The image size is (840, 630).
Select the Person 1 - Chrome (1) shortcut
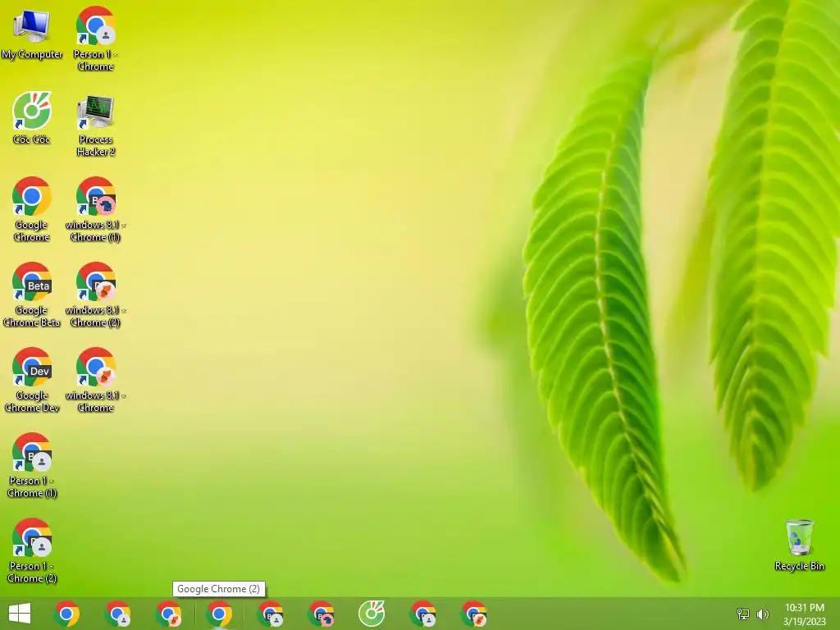[32, 465]
